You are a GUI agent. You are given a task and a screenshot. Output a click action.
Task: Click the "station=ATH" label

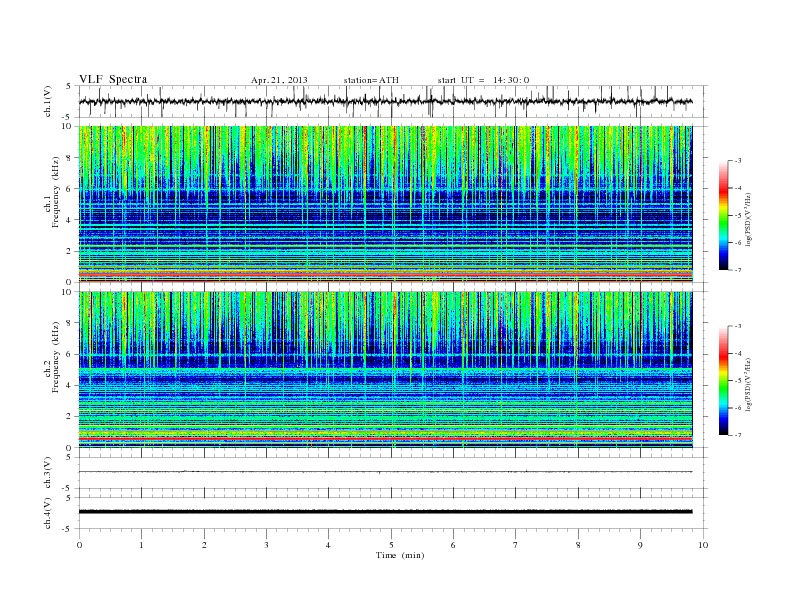[x=371, y=80]
